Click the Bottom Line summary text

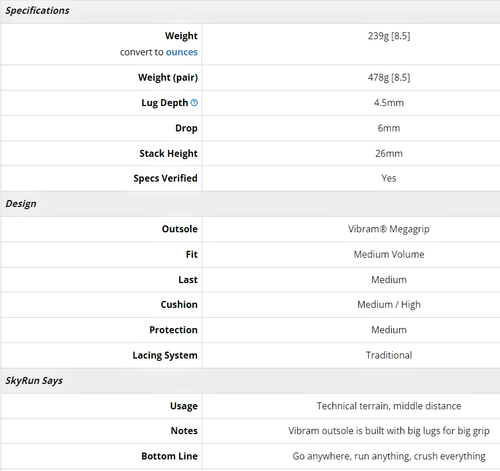tap(389, 456)
